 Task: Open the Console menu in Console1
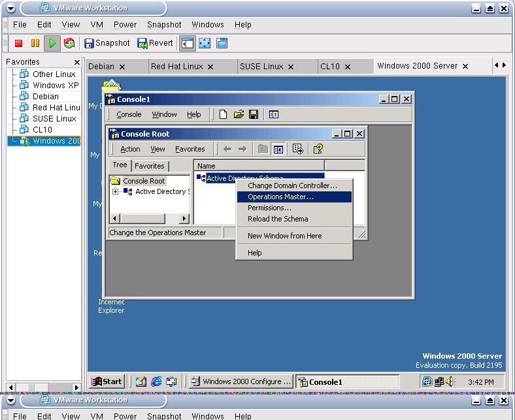129,114
